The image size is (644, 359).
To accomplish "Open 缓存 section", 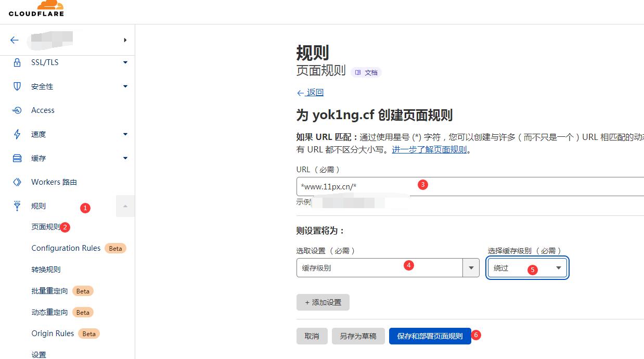I will pos(38,158).
